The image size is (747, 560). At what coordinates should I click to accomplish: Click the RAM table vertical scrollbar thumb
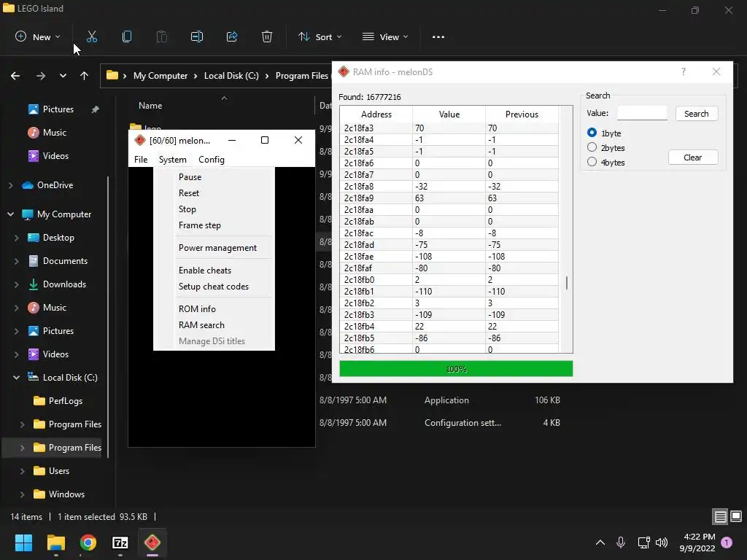(x=566, y=283)
